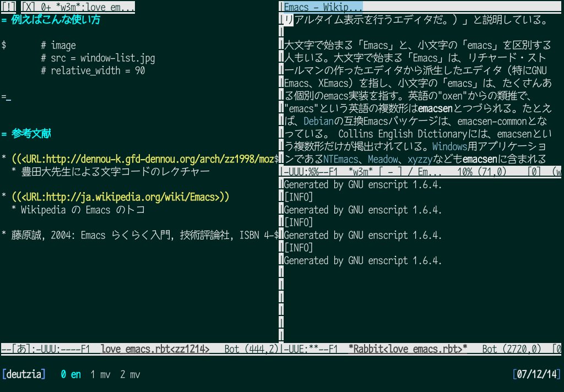
Task: Click "Collins English Dictionary" in the w3m text
Action: (x=403, y=134)
